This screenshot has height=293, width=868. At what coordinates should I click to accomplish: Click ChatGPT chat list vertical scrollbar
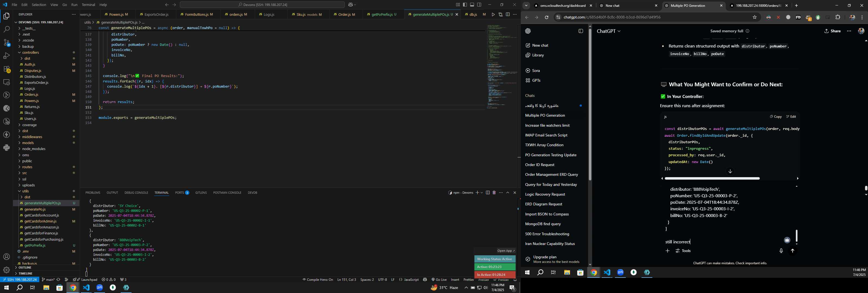click(x=590, y=104)
